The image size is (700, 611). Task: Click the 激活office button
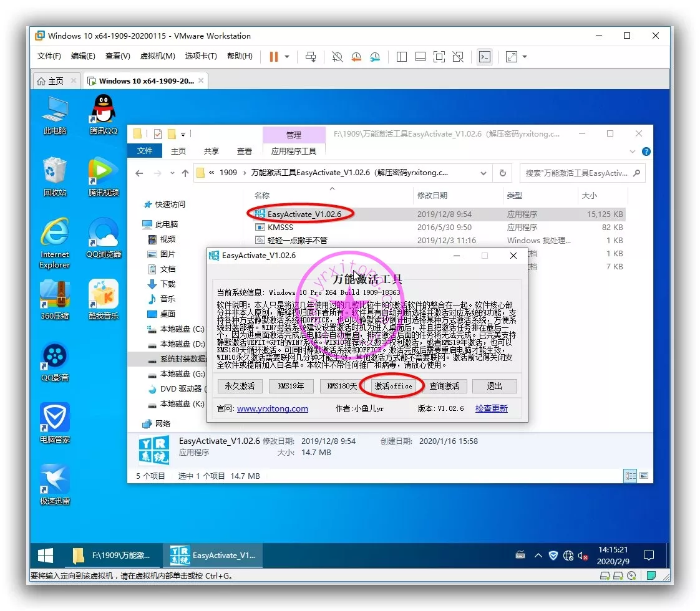click(x=393, y=386)
